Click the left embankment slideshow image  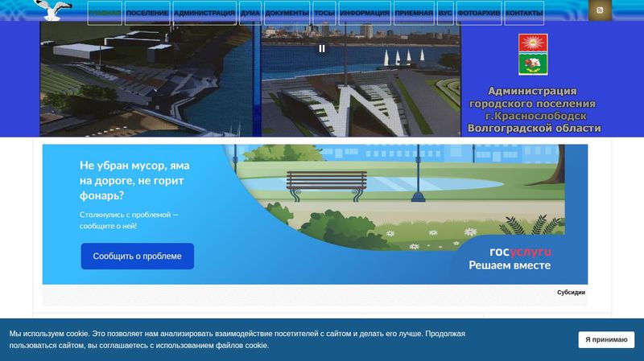point(147,79)
